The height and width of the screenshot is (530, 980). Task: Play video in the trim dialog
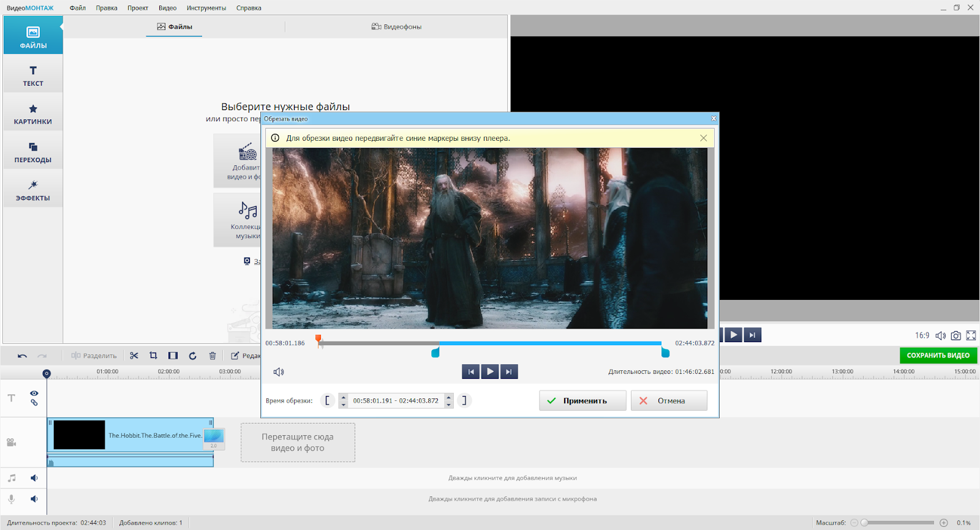(x=490, y=371)
